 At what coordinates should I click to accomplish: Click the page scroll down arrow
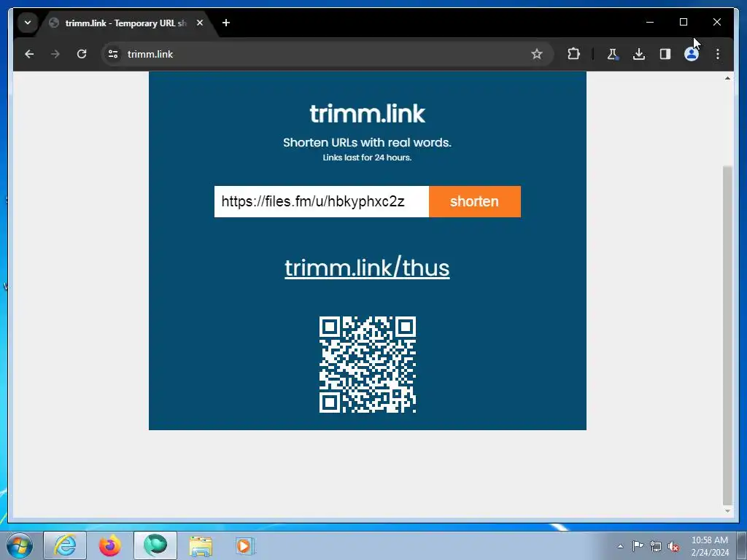pos(727,511)
